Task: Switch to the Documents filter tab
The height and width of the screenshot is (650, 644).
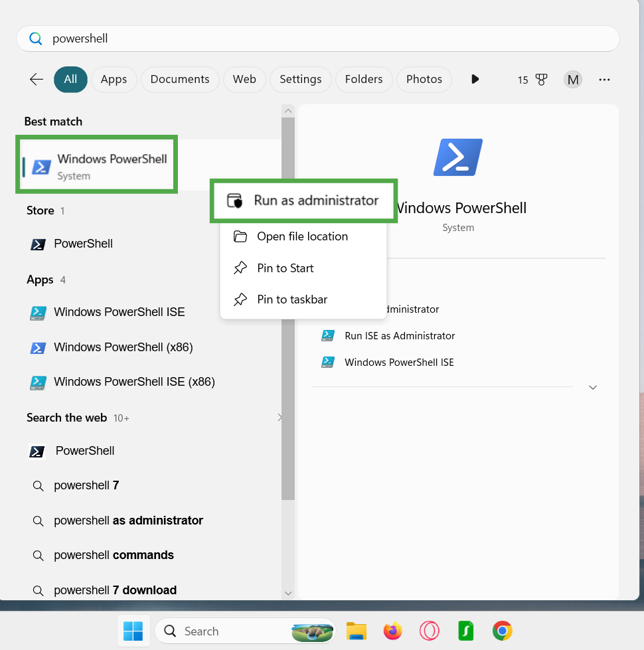Action: click(x=180, y=79)
